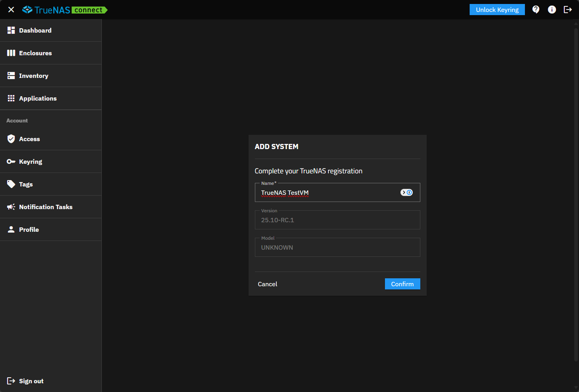Open the help question mark icon
Image resolution: width=579 pixels, height=392 pixels.
pos(536,10)
